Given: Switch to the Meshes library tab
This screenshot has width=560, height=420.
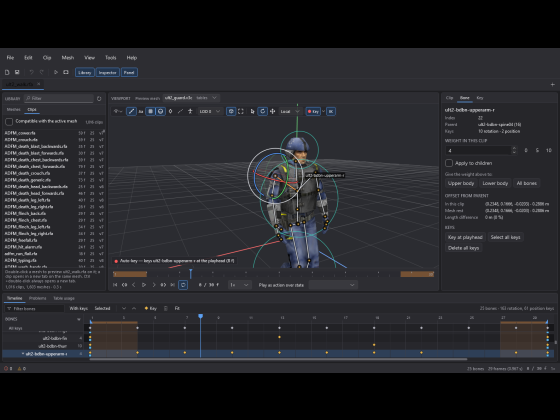Looking at the screenshot, I should pyautogui.click(x=14, y=110).
